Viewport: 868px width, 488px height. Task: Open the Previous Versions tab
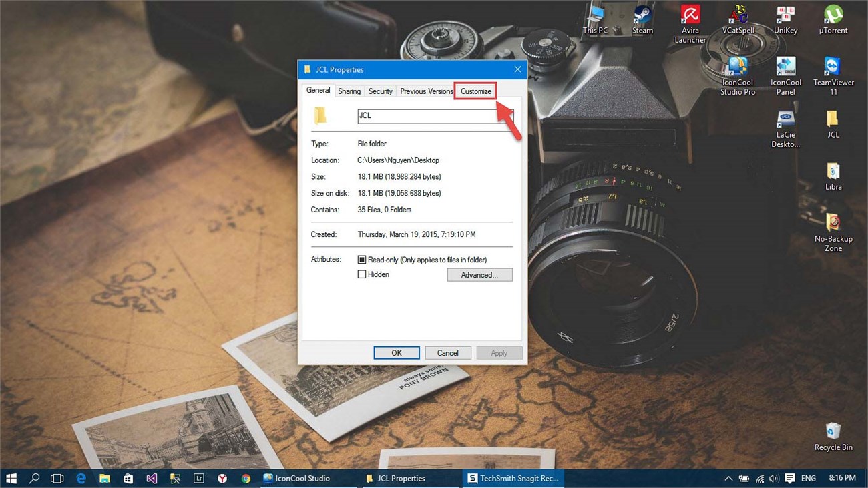426,91
